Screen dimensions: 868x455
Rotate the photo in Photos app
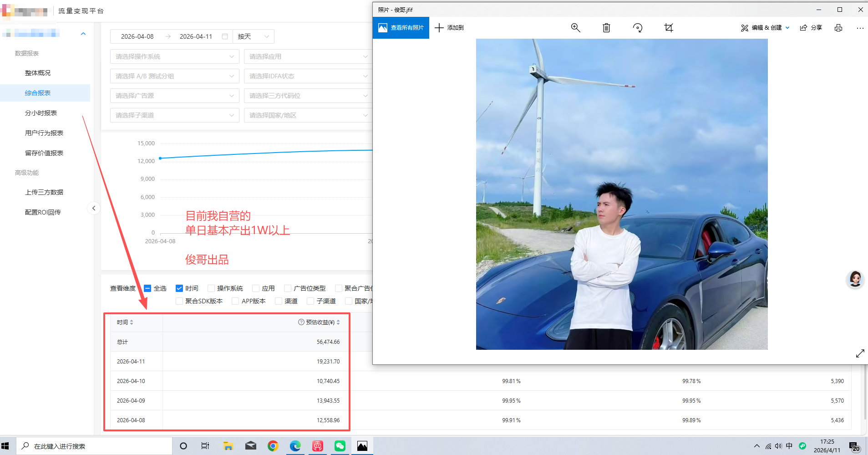pyautogui.click(x=637, y=28)
